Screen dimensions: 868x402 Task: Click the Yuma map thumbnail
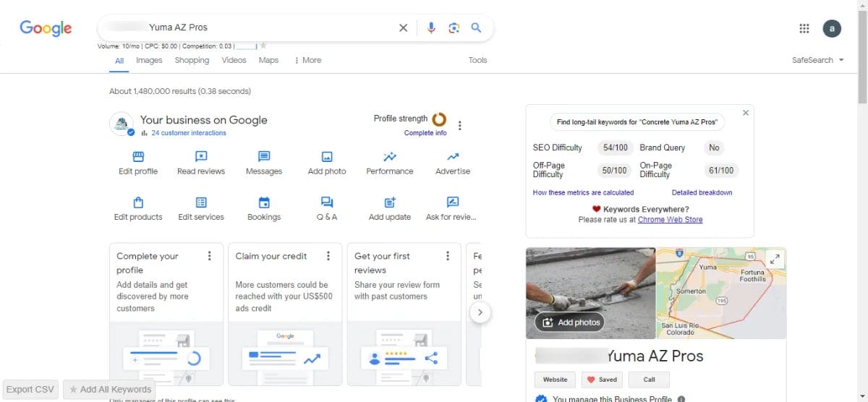[x=720, y=293]
